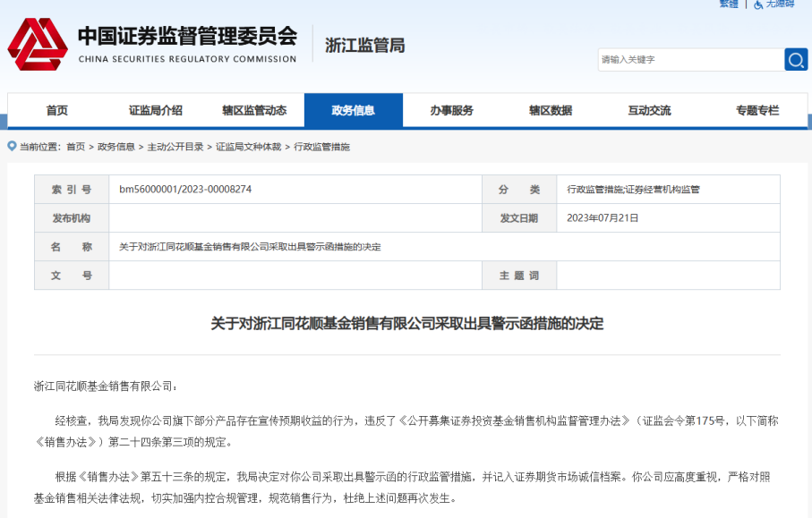812x518 pixels.
Task: Click the 首页 breadcrumb link
Action: [75, 147]
